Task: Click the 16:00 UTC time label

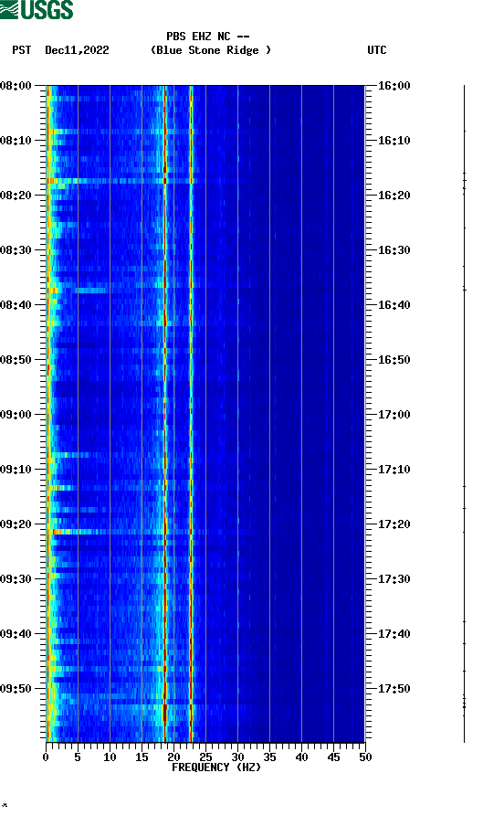Action: coord(394,86)
